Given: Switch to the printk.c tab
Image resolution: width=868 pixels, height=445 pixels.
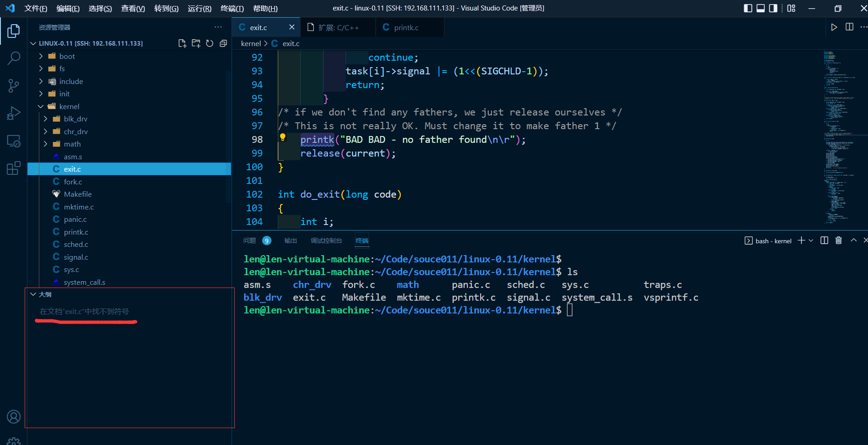Looking at the screenshot, I should (x=406, y=27).
